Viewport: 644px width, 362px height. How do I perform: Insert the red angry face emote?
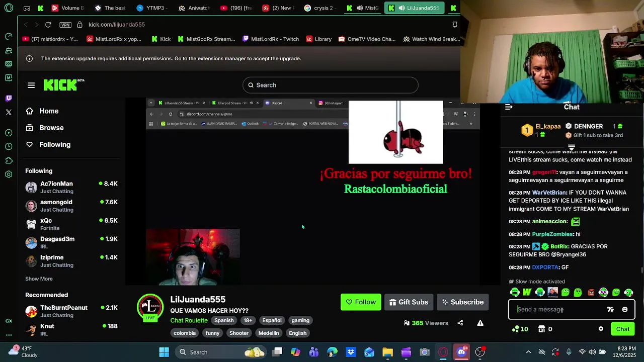point(591,292)
